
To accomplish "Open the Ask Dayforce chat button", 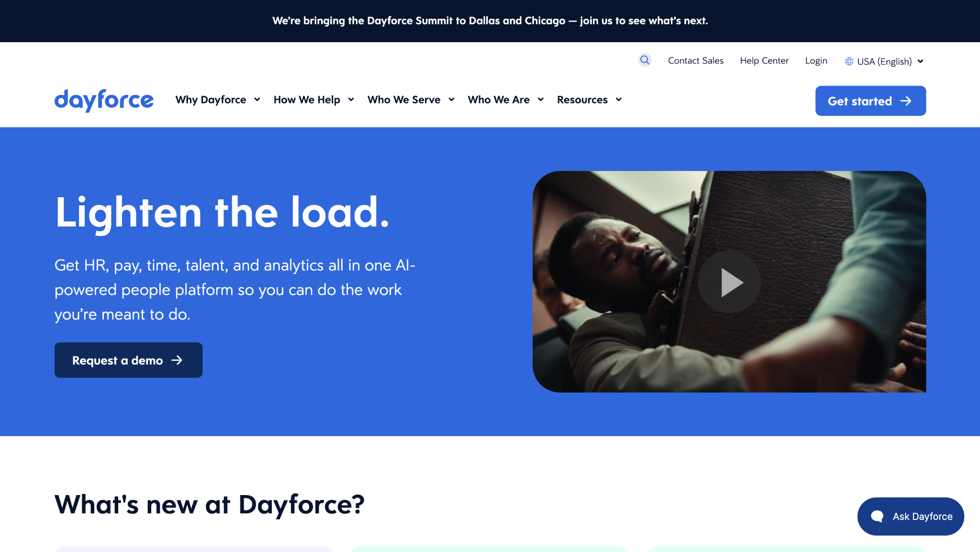I will coord(910,516).
